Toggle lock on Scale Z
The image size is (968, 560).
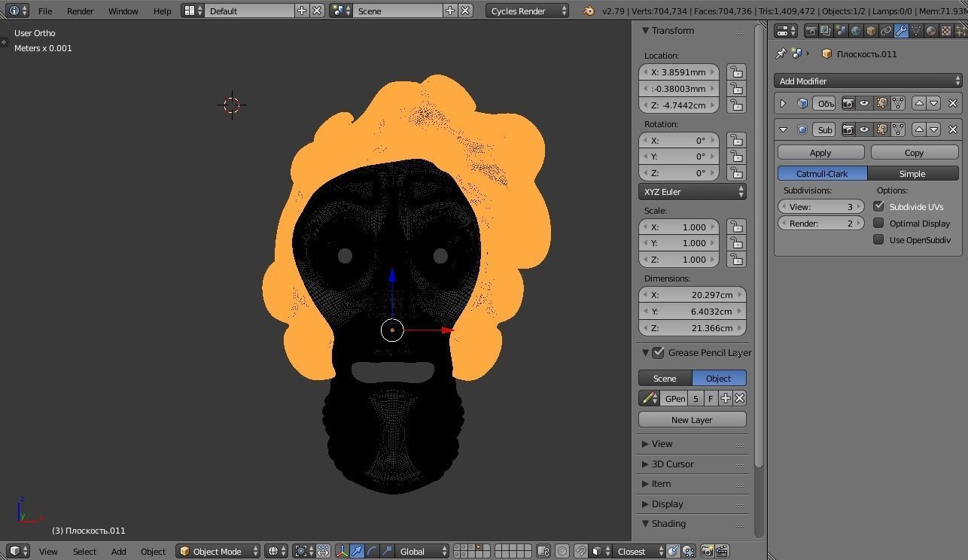point(736,260)
